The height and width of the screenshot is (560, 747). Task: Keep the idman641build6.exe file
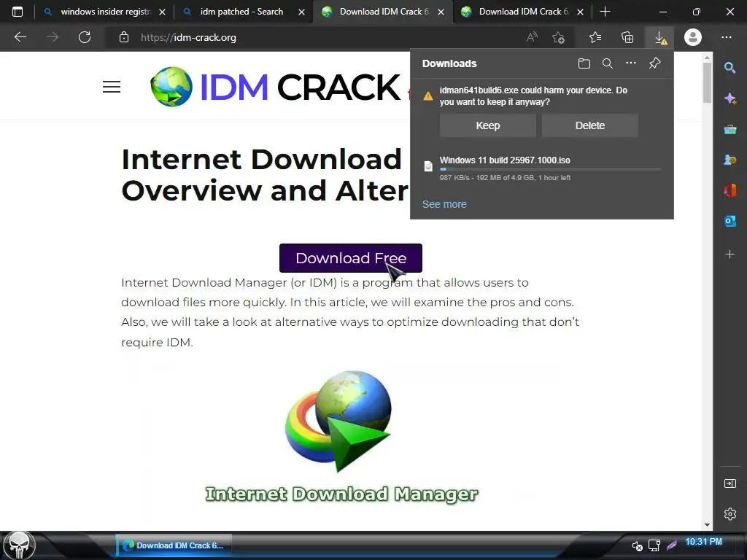(488, 125)
